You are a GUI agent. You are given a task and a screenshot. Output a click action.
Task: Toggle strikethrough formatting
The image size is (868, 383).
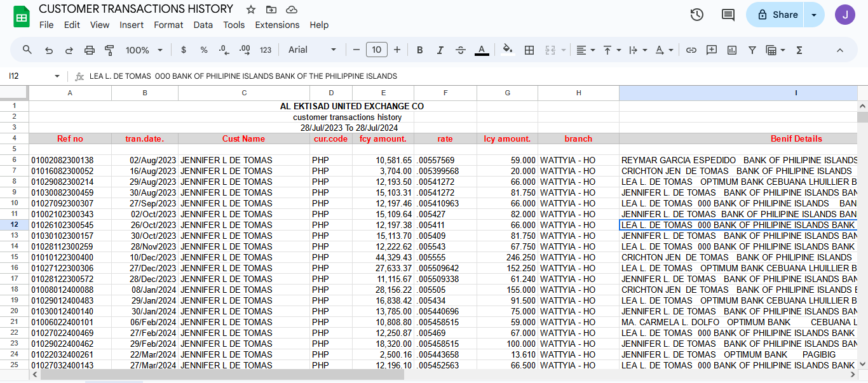point(461,50)
